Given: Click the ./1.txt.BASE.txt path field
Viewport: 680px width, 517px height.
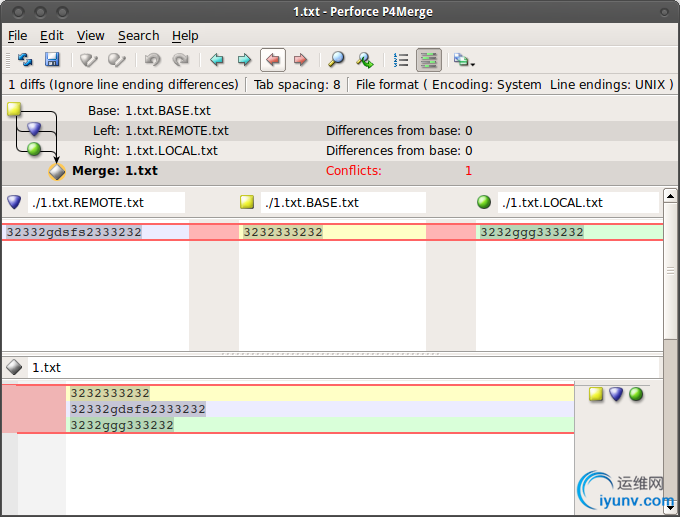Looking at the screenshot, I should tap(343, 203).
